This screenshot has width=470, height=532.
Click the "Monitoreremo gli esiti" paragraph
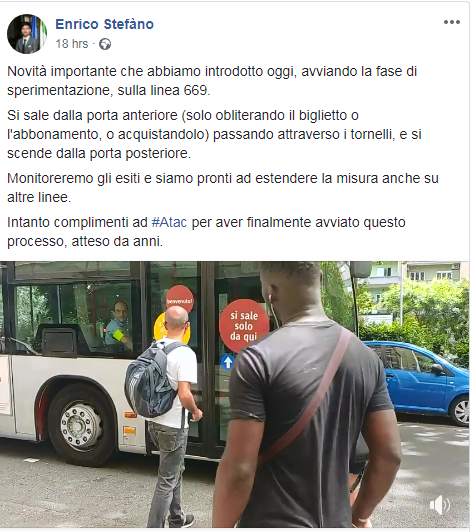[x=223, y=188]
